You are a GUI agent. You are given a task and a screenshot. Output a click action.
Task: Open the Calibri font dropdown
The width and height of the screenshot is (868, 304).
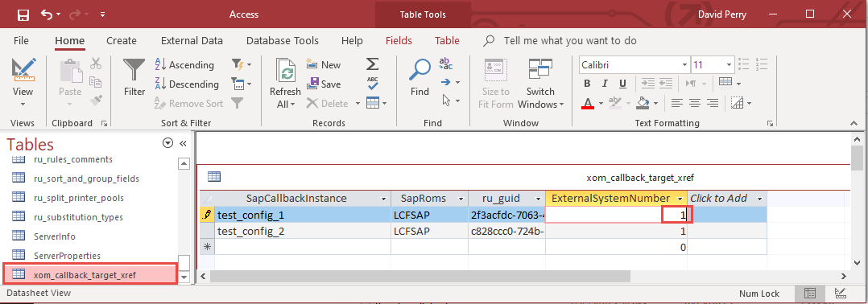pos(684,64)
